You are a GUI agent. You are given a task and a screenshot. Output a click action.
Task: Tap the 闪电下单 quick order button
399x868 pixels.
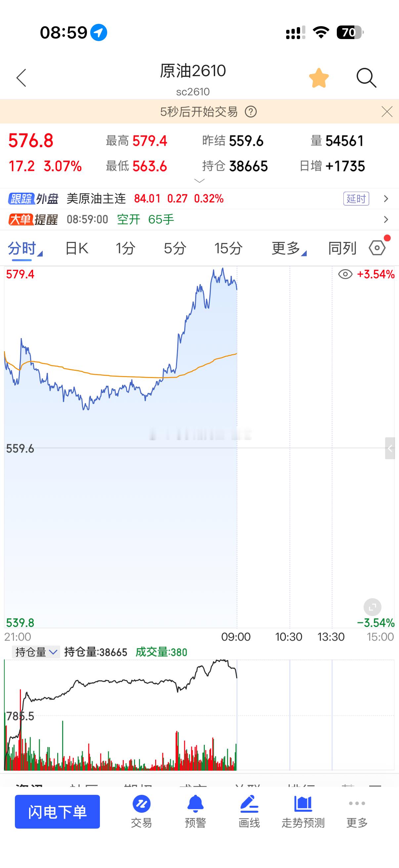point(57,812)
